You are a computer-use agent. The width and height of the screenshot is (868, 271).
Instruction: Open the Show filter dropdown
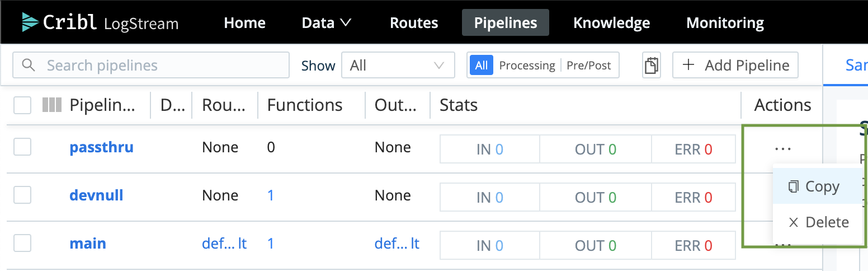[397, 66]
